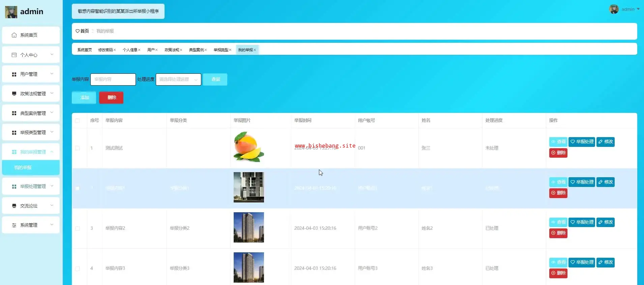Switch to the 系统首页 tab in the tab strip
This screenshot has height=285, width=644.
(85, 50)
